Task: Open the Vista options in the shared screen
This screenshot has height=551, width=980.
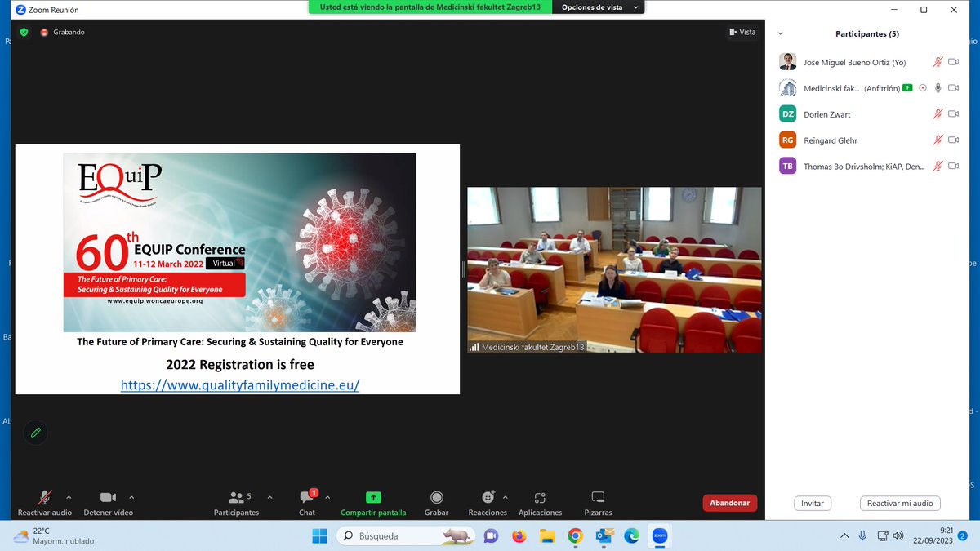Action: pyautogui.click(x=742, y=32)
